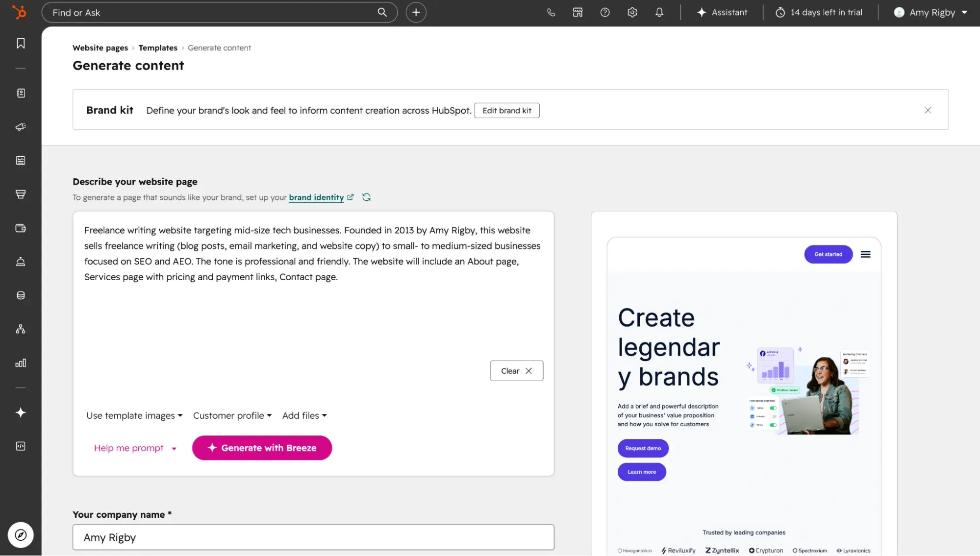Open the Data management database sidebar icon
The width and height of the screenshot is (980, 556).
pos(21,295)
